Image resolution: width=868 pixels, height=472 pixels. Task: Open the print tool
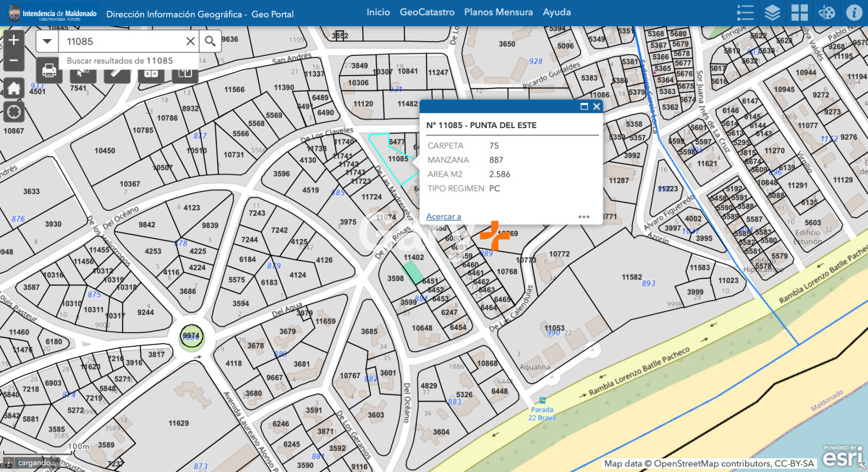(49, 71)
